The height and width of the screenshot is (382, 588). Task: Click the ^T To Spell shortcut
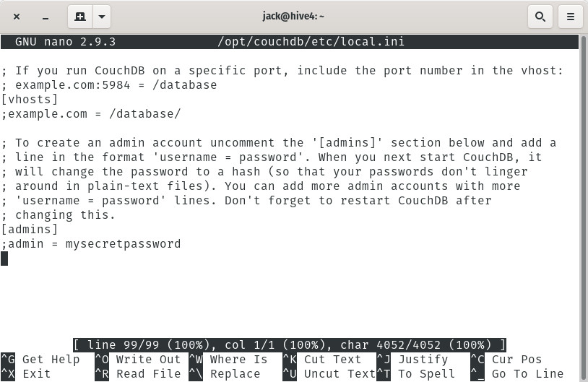(416, 374)
